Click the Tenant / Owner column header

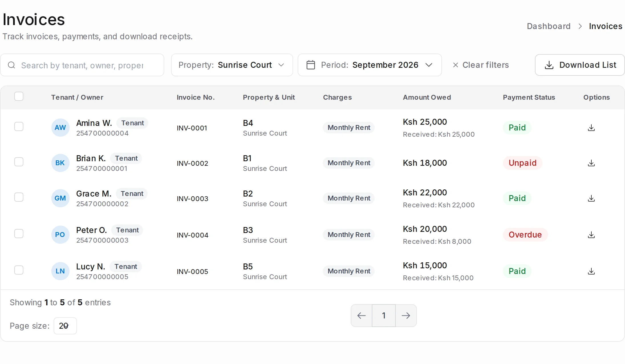coord(77,97)
